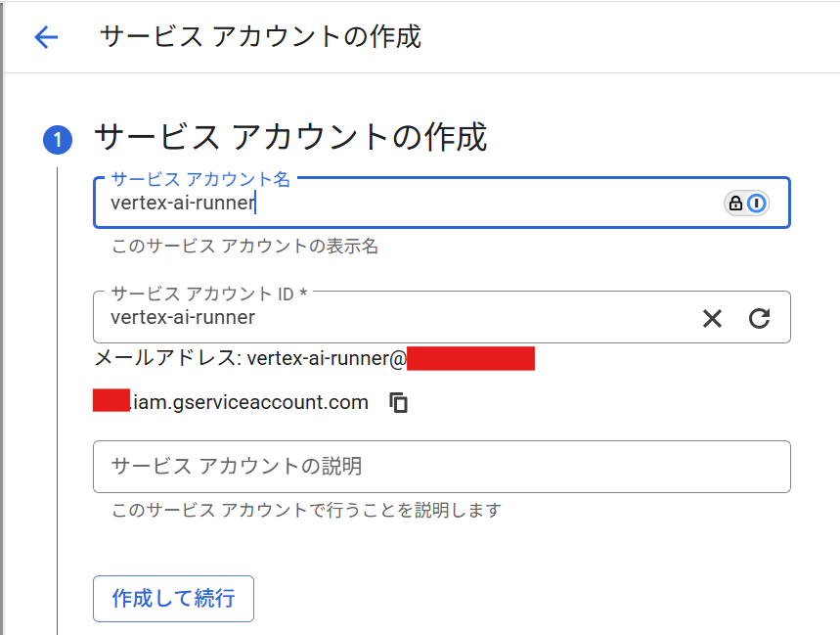
Task: Click the サービス アカウント ID * label
Action: tap(209, 294)
